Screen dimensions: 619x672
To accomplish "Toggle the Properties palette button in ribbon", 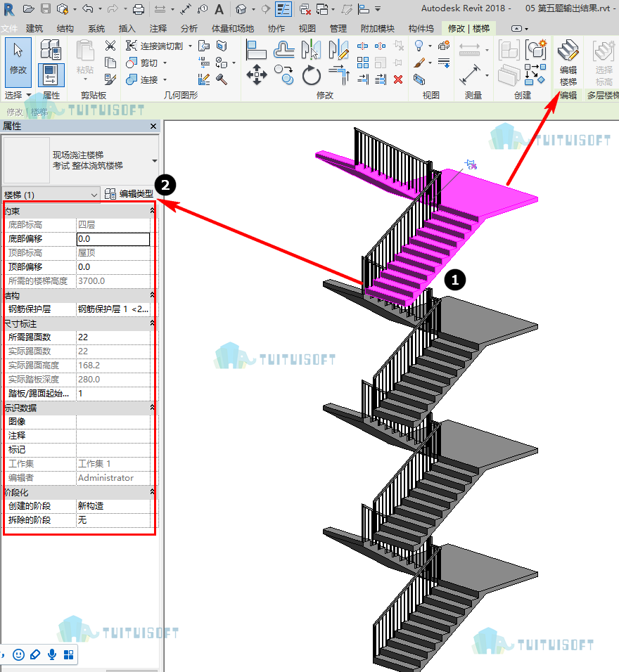I will pyautogui.click(x=51, y=75).
